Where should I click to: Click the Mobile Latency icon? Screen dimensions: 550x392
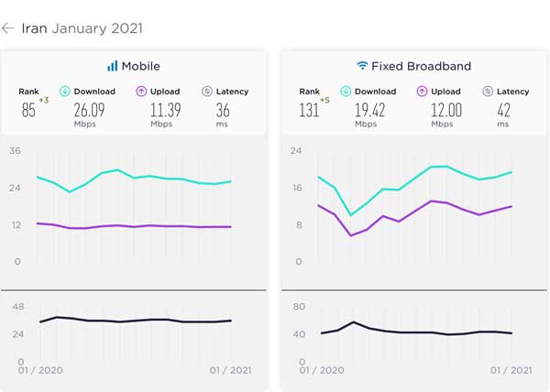[x=206, y=92]
